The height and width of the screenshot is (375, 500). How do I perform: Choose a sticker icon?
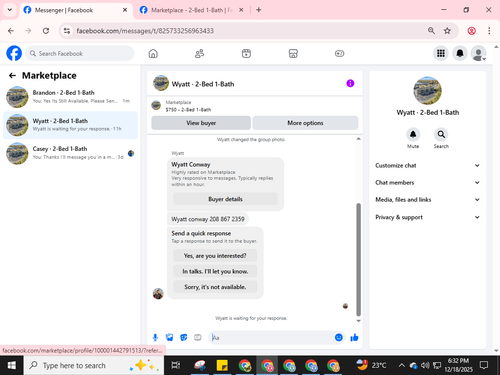point(184,338)
